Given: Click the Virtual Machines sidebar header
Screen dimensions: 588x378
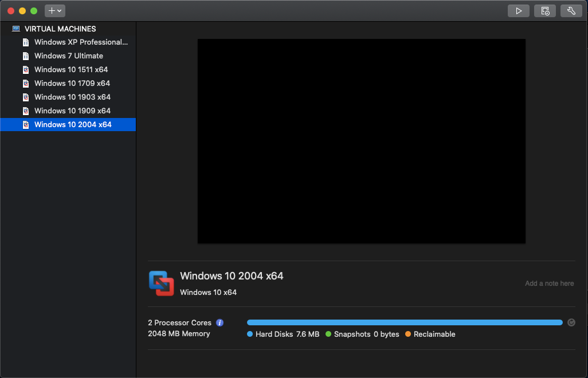Looking at the screenshot, I should coord(60,29).
